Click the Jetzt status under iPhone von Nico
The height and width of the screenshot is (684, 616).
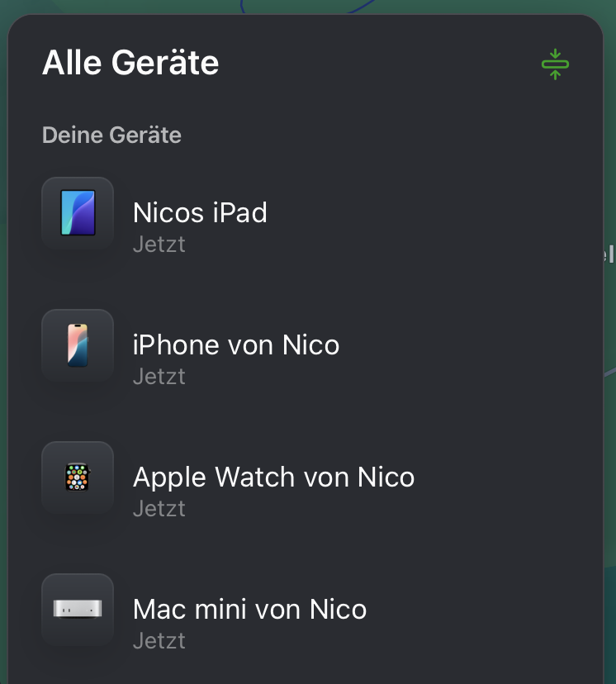click(159, 377)
